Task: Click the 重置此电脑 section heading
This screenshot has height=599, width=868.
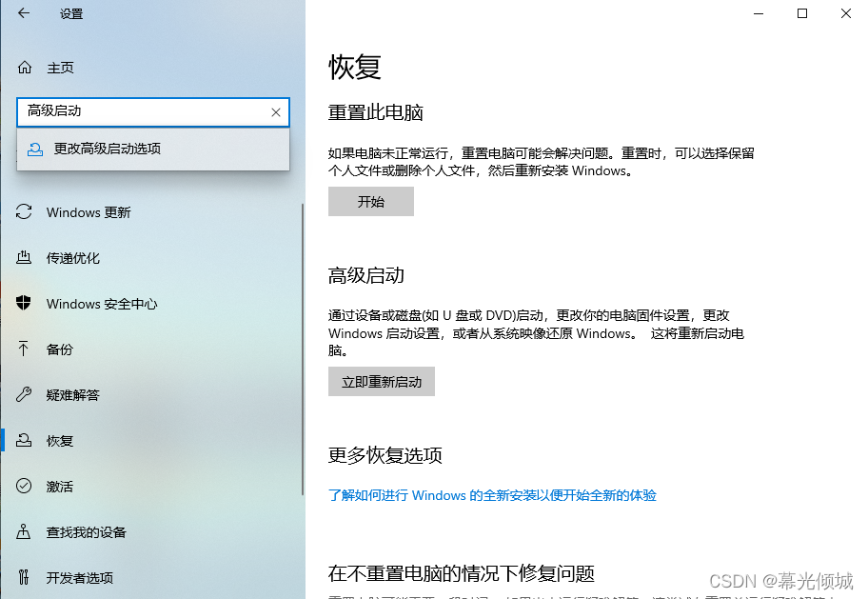Action: 375,112
